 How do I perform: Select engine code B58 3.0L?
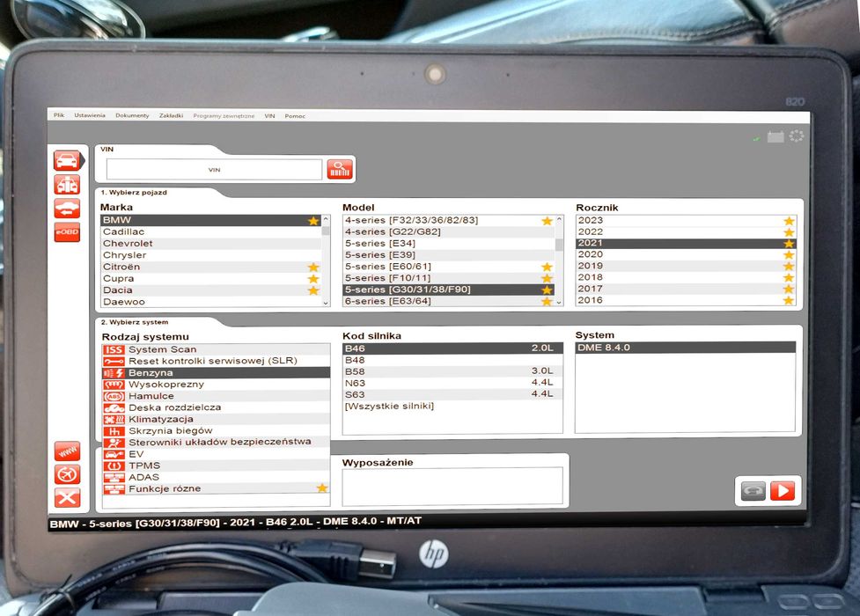pyautogui.click(x=452, y=371)
